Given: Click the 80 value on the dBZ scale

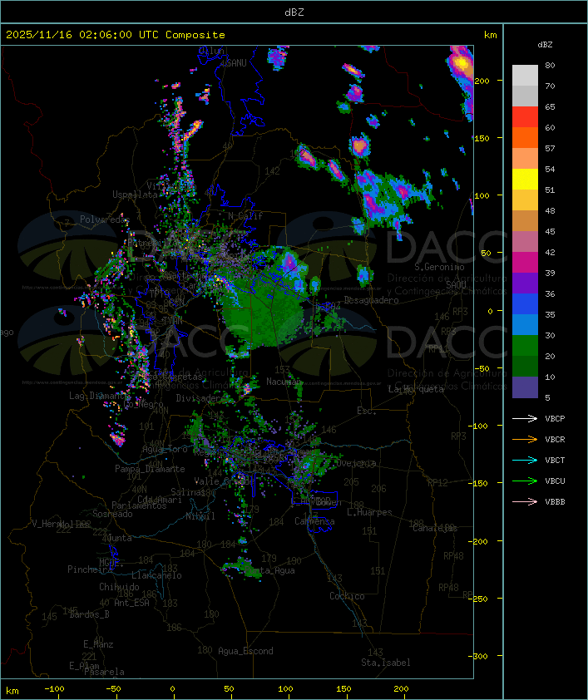Looking at the screenshot, I should 550,65.
